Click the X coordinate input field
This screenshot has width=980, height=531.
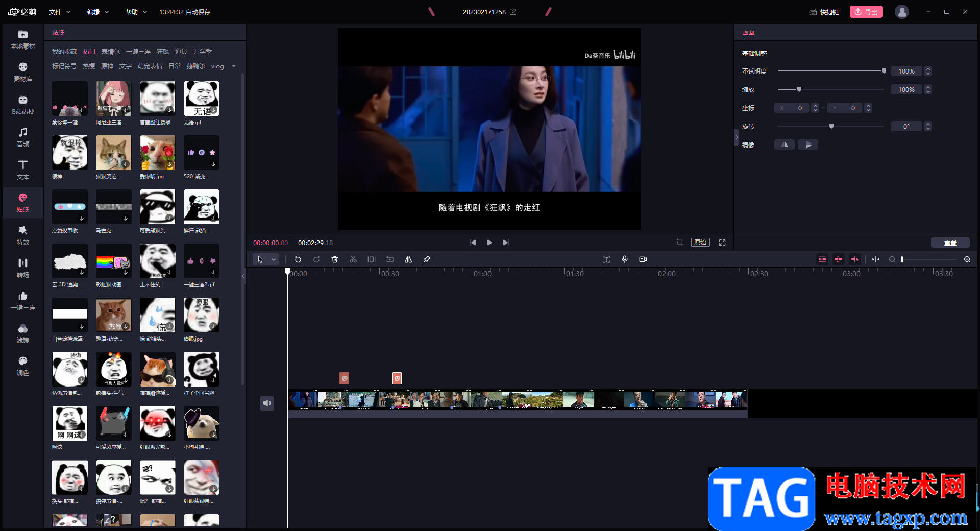tap(792, 108)
